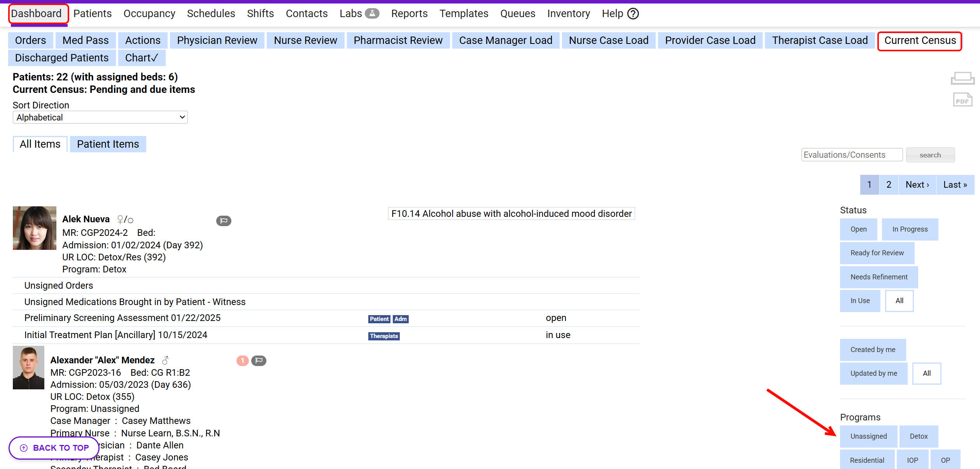
Task: Click the red notification badge showing 1
Action: point(242,361)
